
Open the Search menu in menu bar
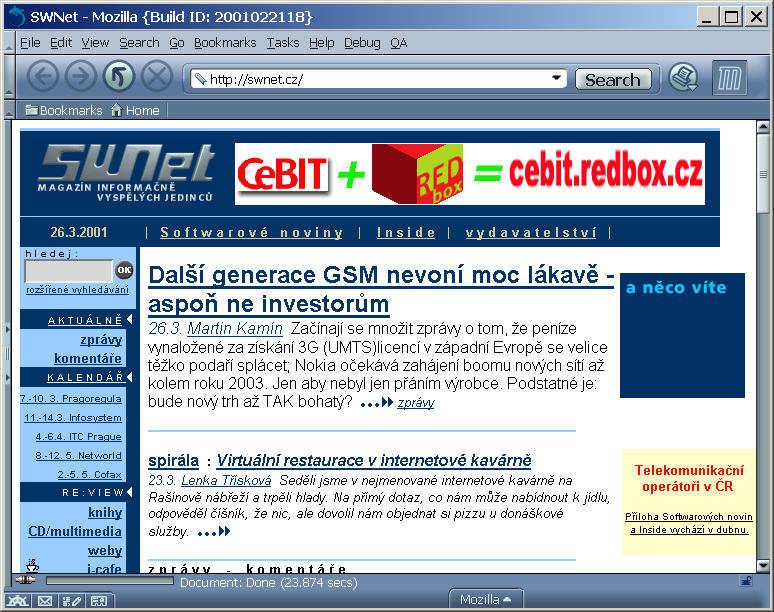[139, 43]
